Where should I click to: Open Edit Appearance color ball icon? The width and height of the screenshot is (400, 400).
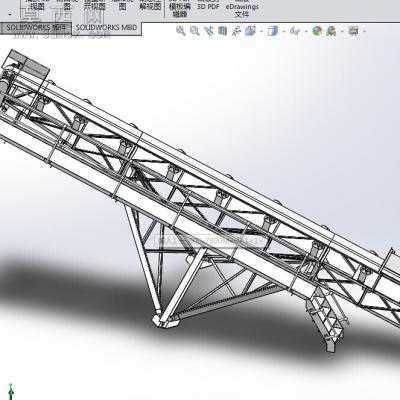click(317, 31)
